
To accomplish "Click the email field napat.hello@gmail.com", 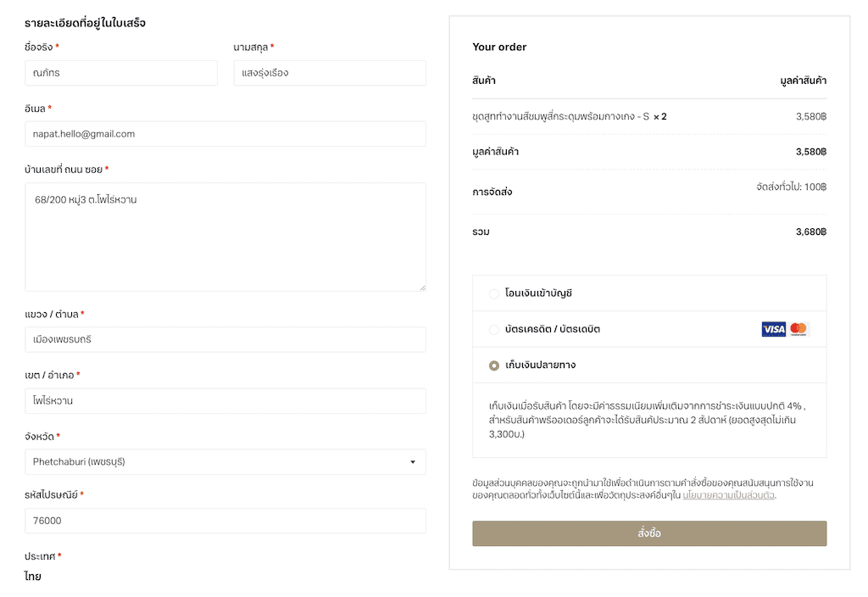I will pos(225,134).
